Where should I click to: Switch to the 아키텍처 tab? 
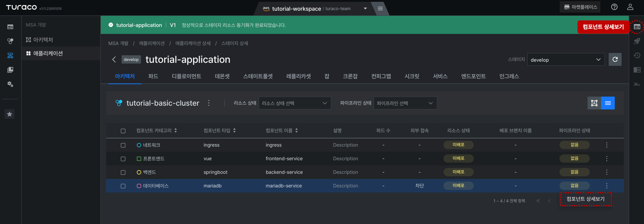coord(125,76)
